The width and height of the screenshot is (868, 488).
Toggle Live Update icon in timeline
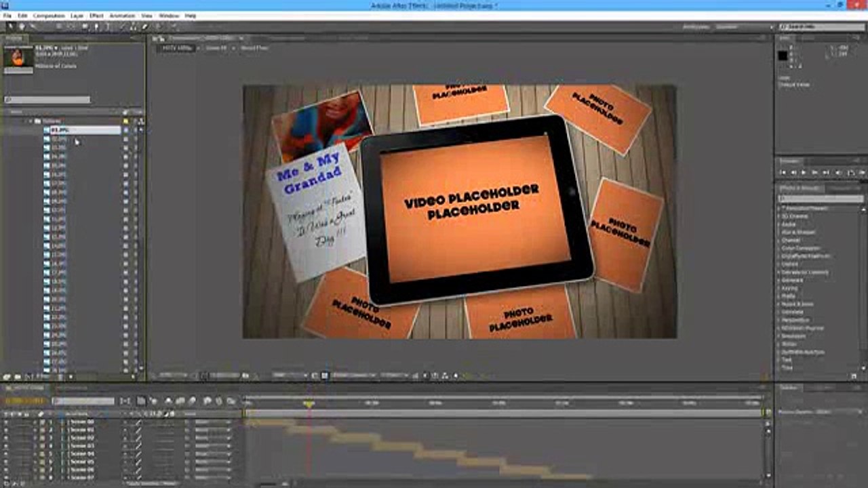tap(141, 401)
